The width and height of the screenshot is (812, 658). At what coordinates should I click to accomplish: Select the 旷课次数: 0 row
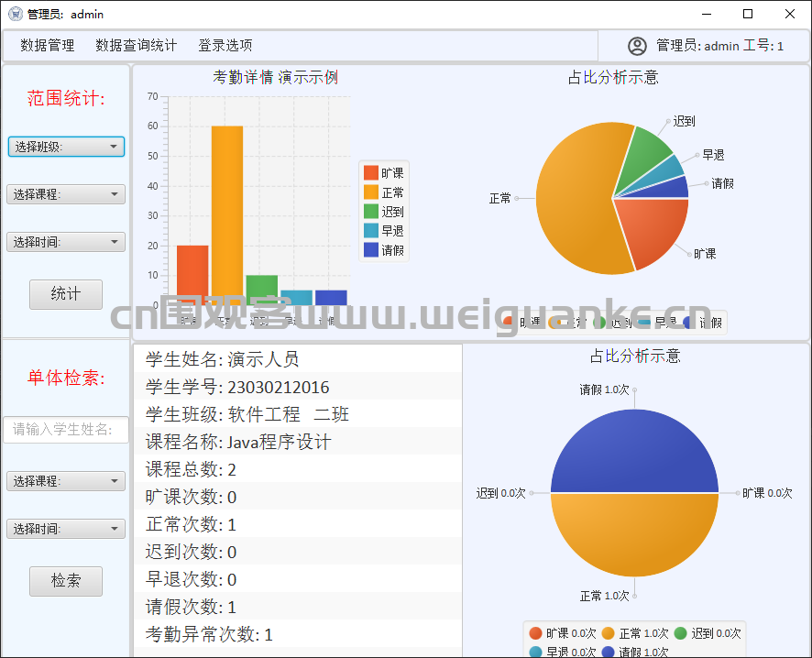coord(298,496)
